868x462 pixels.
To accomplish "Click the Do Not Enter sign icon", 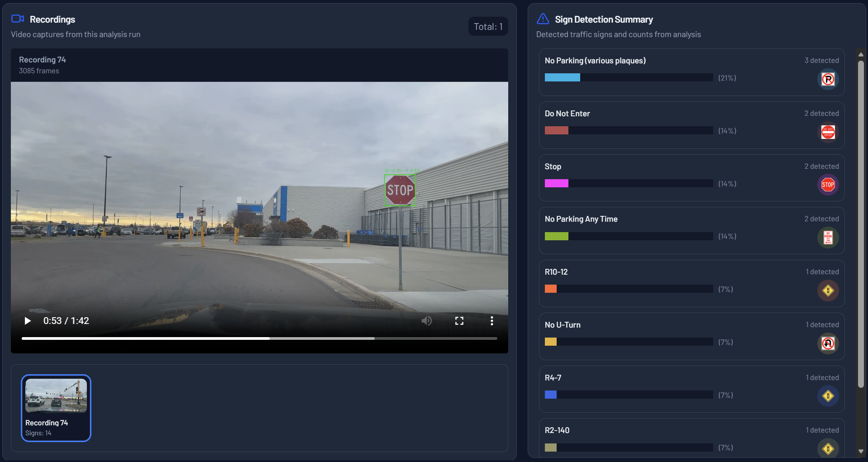I will click(828, 132).
